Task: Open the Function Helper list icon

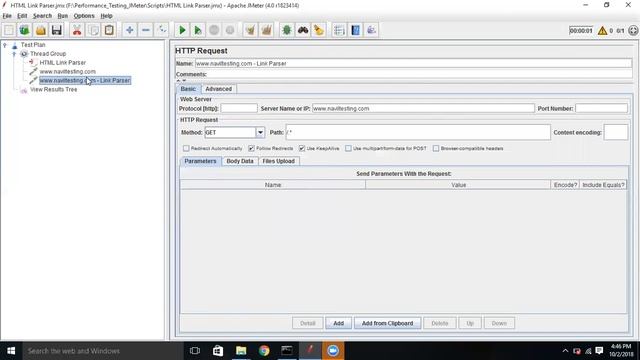Action: 339,30
